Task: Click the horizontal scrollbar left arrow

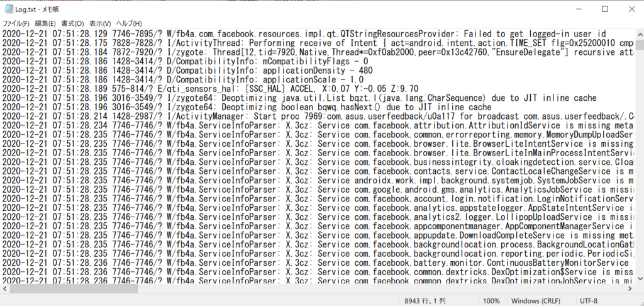Action: click(4, 289)
